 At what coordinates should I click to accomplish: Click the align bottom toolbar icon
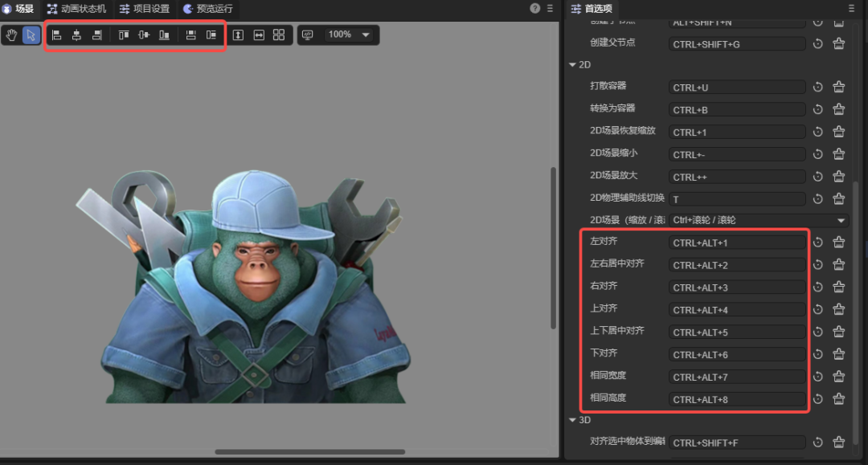165,35
